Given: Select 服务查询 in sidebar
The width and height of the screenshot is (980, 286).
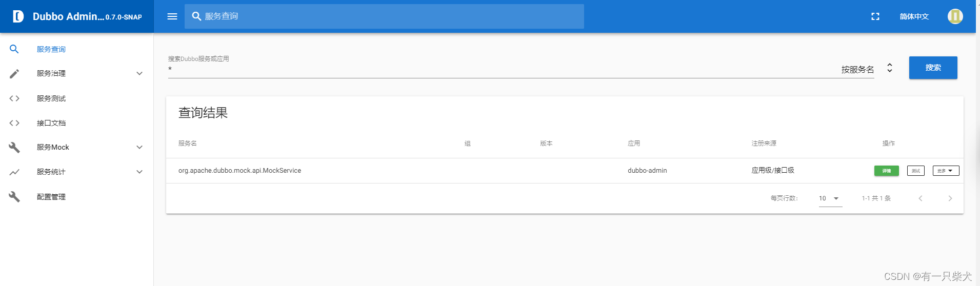Looking at the screenshot, I should click(51, 49).
